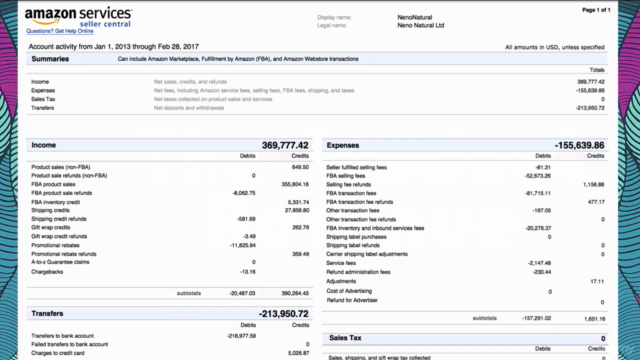The width and height of the screenshot is (640, 360).
Task: Click the inbound services amount -20,276.37
Action: tap(538, 228)
